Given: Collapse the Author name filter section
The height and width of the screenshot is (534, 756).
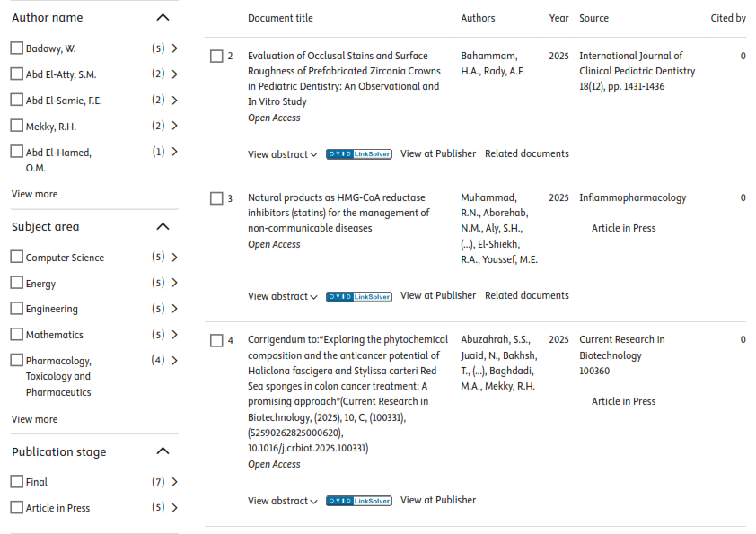Looking at the screenshot, I should point(163,17).
